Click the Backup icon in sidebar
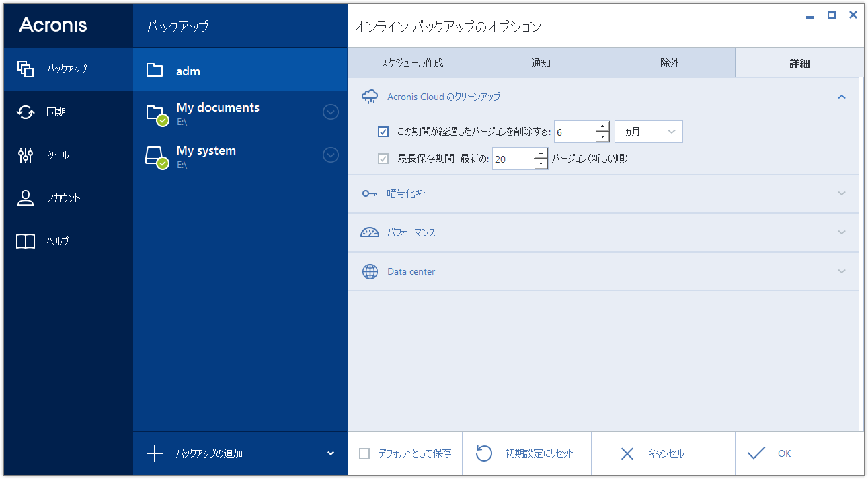868x479 pixels. [26, 69]
